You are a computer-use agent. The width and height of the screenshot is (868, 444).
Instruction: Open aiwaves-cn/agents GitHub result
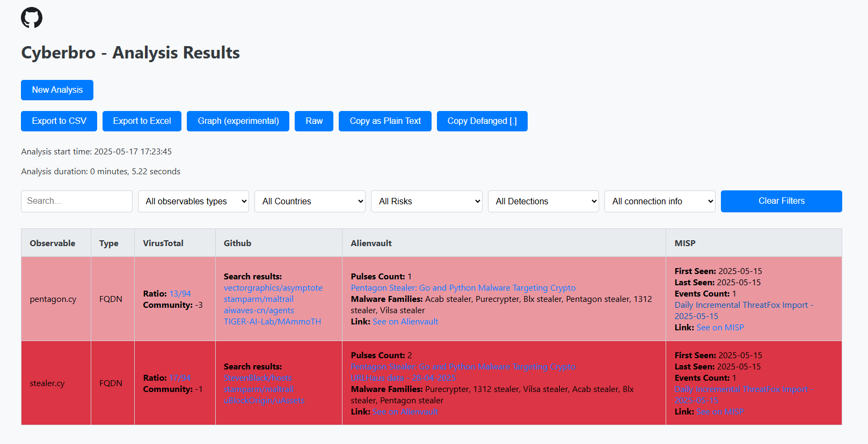click(259, 310)
